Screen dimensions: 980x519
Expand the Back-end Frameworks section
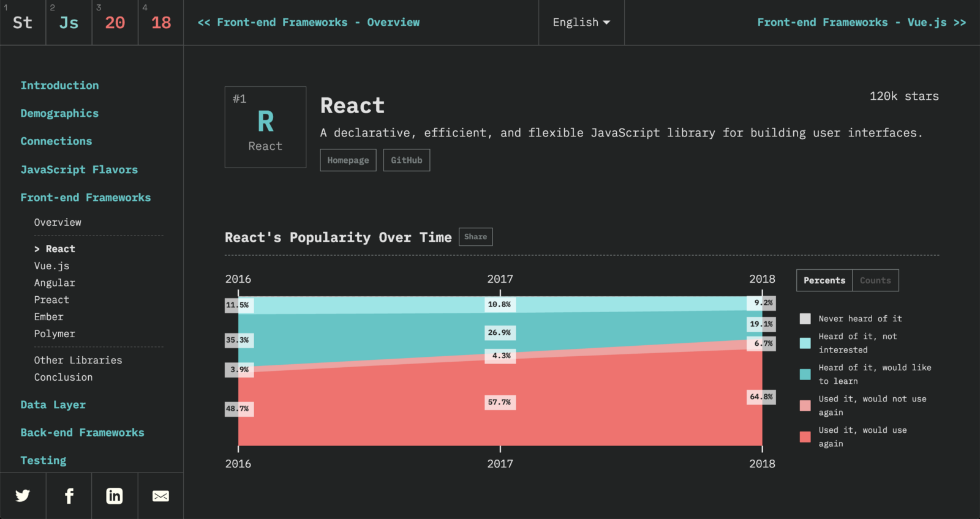point(83,433)
